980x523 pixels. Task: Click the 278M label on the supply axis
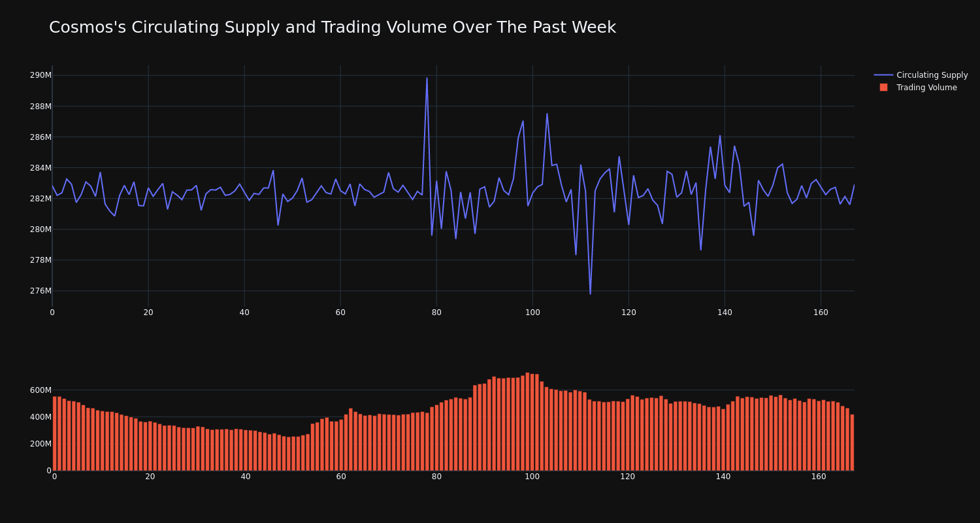[41, 260]
